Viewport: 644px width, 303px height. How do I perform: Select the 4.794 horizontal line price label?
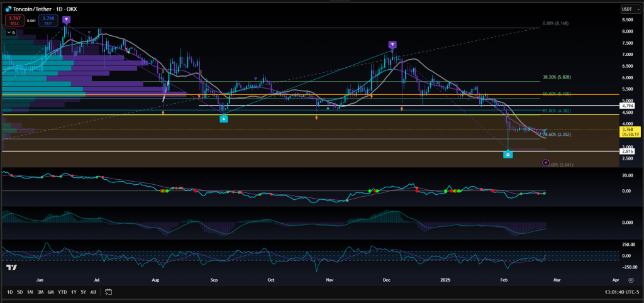click(x=628, y=106)
